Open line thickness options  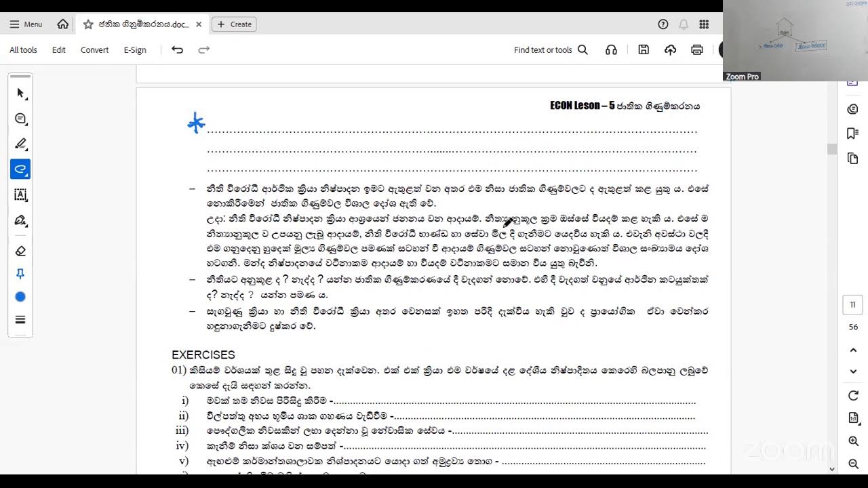pyautogui.click(x=20, y=320)
